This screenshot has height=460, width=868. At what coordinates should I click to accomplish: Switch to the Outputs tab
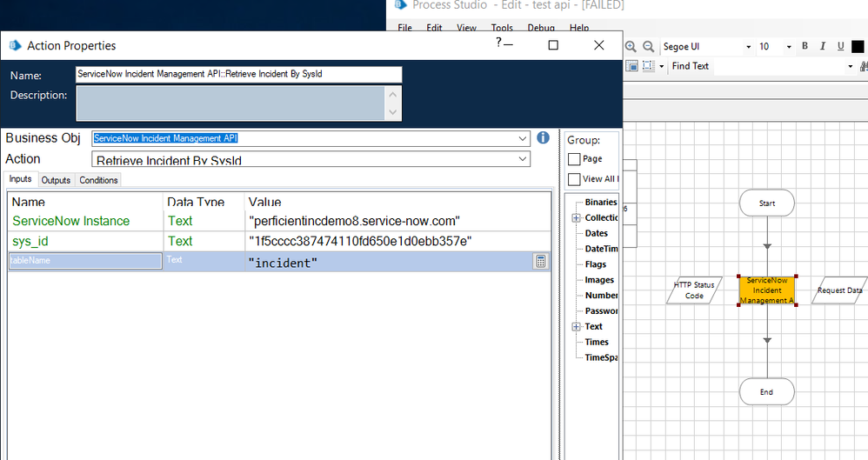tap(56, 180)
